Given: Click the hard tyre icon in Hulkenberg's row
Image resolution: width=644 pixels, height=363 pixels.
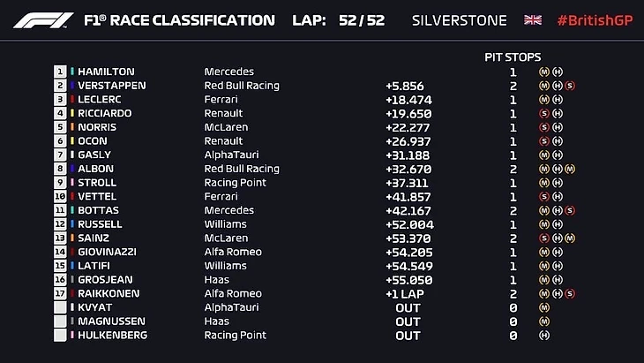Looking at the screenshot, I should pyautogui.click(x=544, y=336).
